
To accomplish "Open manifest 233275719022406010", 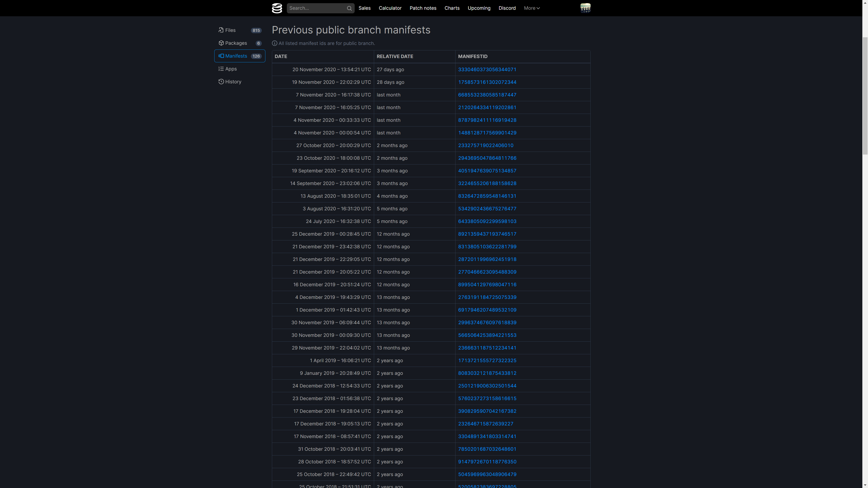I will pyautogui.click(x=486, y=145).
